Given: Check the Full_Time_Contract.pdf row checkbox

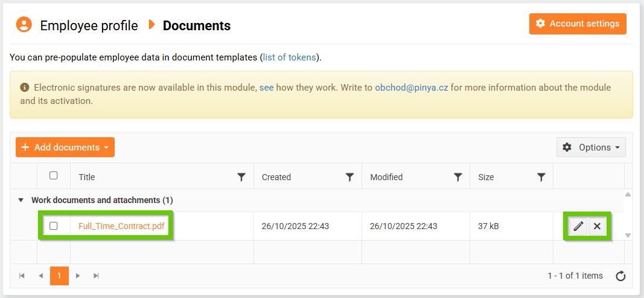Looking at the screenshot, I should point(54,226).
